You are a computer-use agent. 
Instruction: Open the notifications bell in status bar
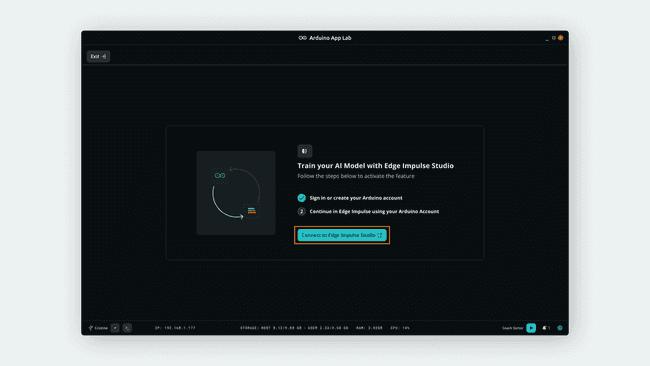point(546,328)
